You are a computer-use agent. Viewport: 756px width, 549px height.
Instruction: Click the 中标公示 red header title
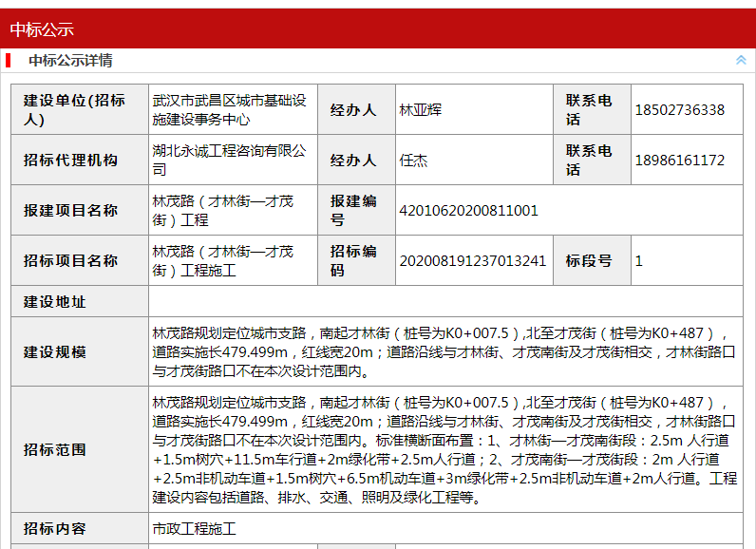42,29
